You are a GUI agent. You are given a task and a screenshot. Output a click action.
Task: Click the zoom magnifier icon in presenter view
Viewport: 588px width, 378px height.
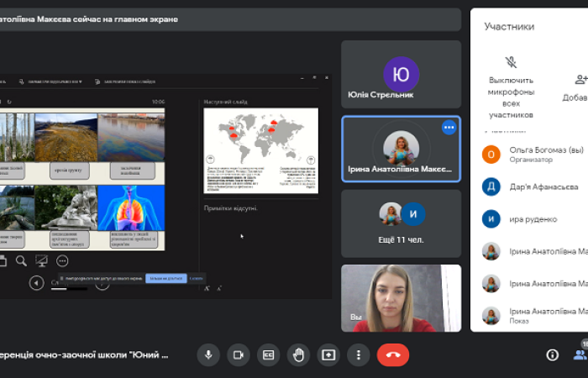[x=22, y=261]
